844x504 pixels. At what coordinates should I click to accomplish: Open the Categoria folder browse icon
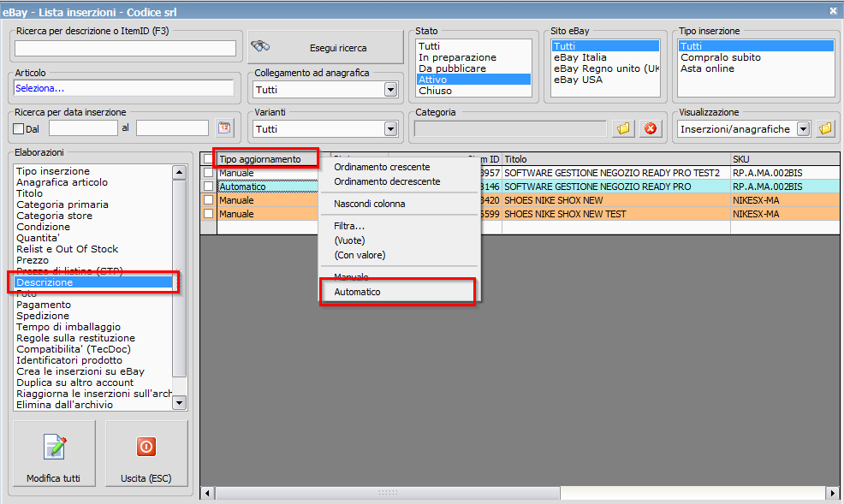click(623, 128)
